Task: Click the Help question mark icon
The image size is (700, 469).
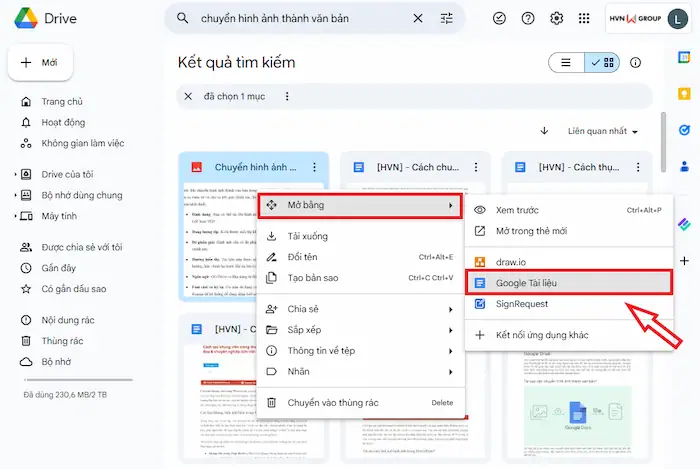Action: pos(528,18)
